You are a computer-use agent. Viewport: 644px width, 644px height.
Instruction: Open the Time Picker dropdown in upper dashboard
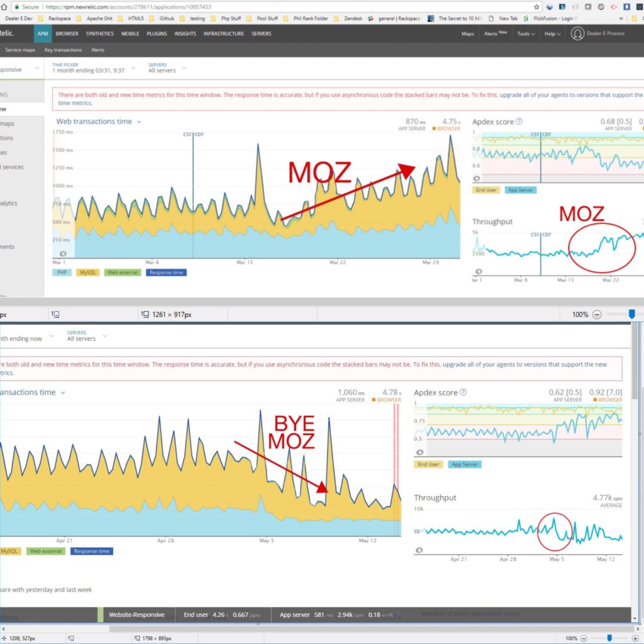point(93,68)
